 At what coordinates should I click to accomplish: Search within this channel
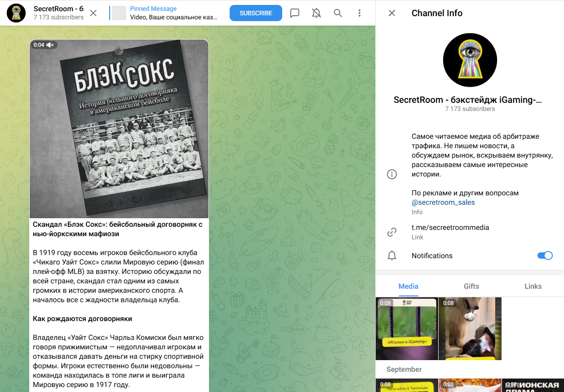tap(338, 13)
